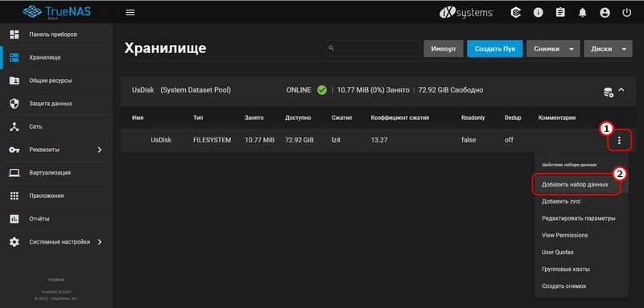
Task: Open the UsDisk dataset three-dot menu
Action: (619, 141)
